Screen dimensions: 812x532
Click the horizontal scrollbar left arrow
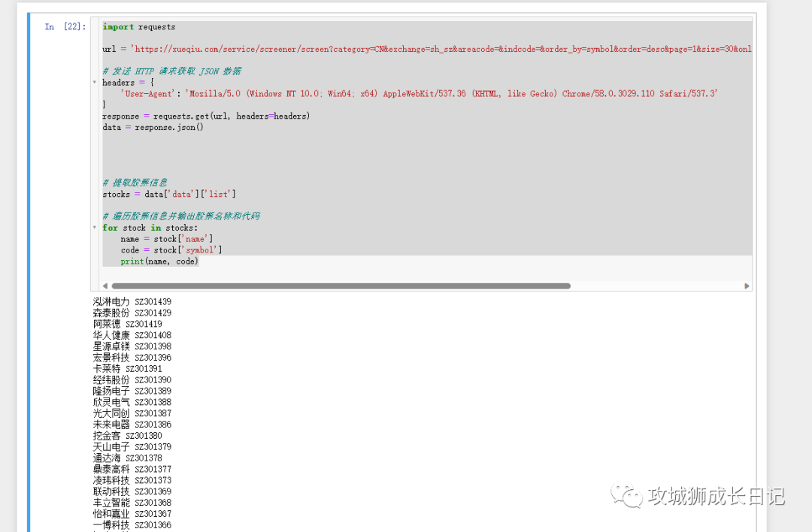click(x=105, y=286)
